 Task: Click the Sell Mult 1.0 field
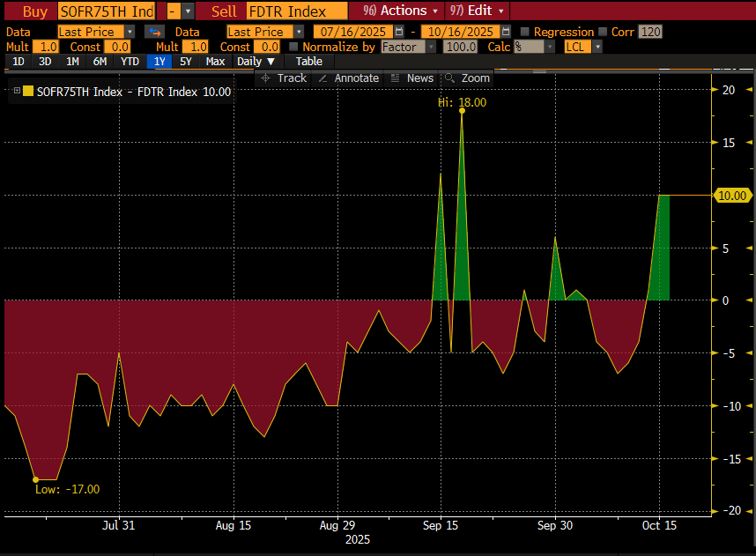coord(196,47)
